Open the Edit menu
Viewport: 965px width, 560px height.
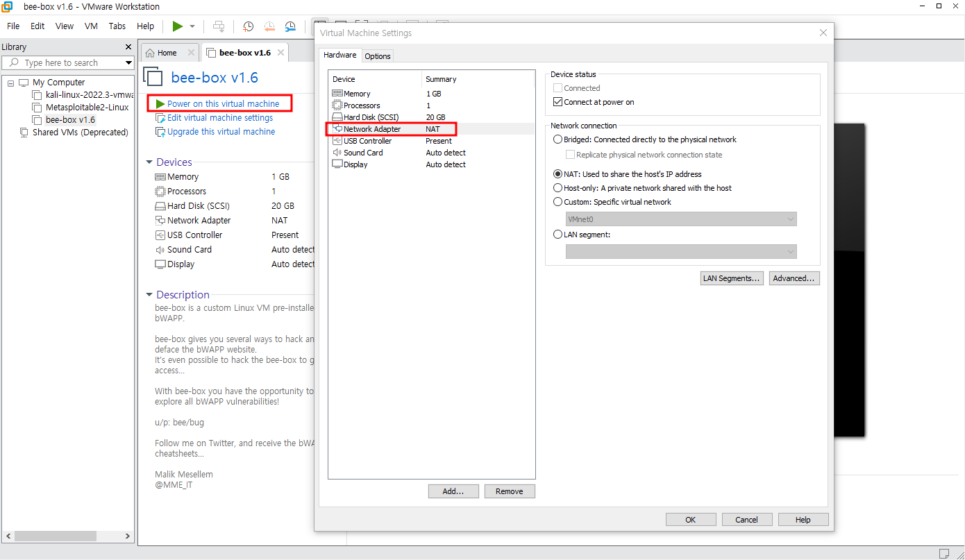pyautogui.click(x=37, y=26)
